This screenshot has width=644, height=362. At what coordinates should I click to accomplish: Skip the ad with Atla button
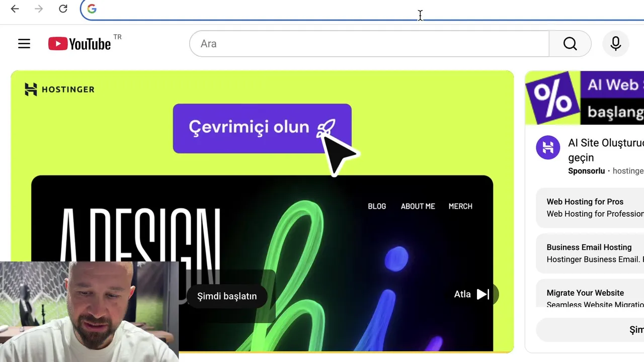pyautogui.click(x=473, y=295)
